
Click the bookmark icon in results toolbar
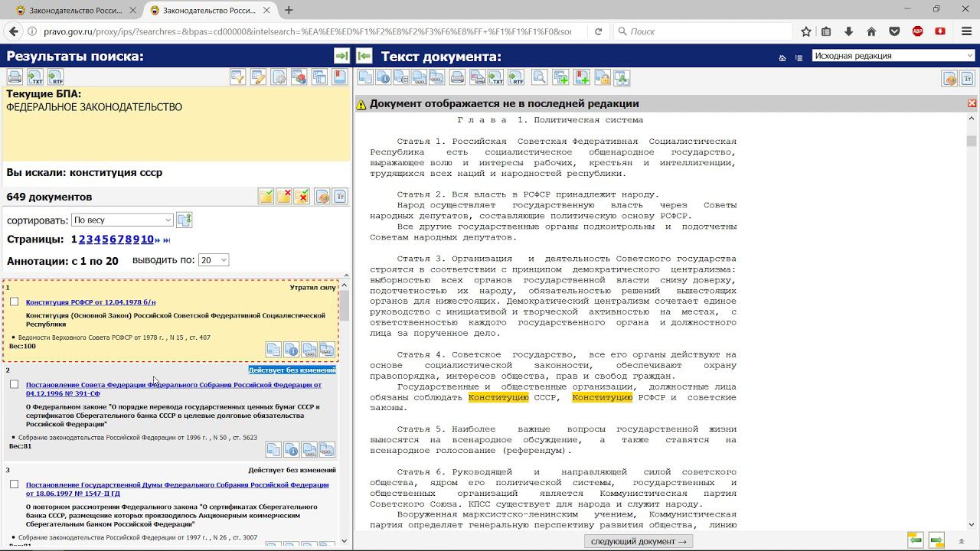340,77
